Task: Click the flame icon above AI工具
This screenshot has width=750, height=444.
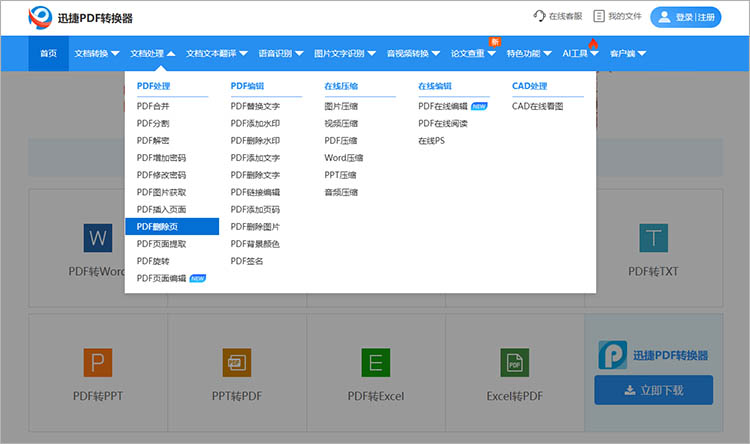Action: coord(593,44)
